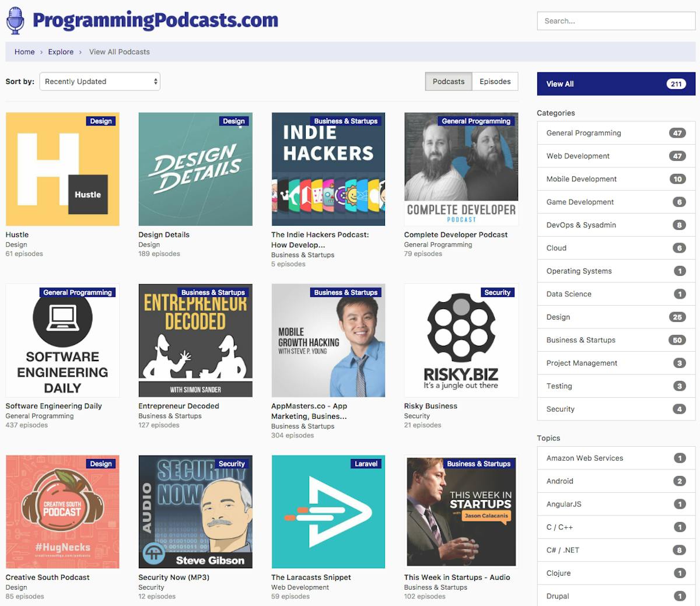Open the Design Details podcast thumbnail
This screenshot has width=700, height=606.
(x=195, y=169)
